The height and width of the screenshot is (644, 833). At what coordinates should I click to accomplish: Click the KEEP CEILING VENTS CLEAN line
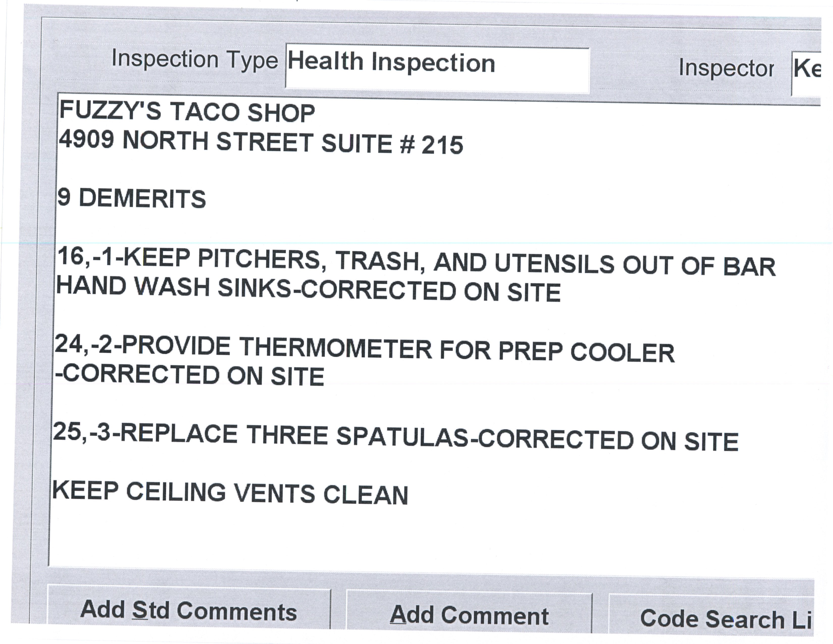coord(230,493)
